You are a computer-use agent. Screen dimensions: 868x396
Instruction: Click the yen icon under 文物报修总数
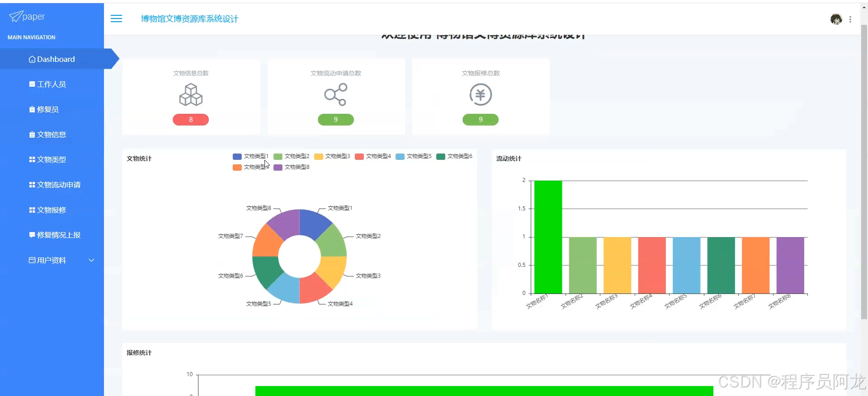481,95
